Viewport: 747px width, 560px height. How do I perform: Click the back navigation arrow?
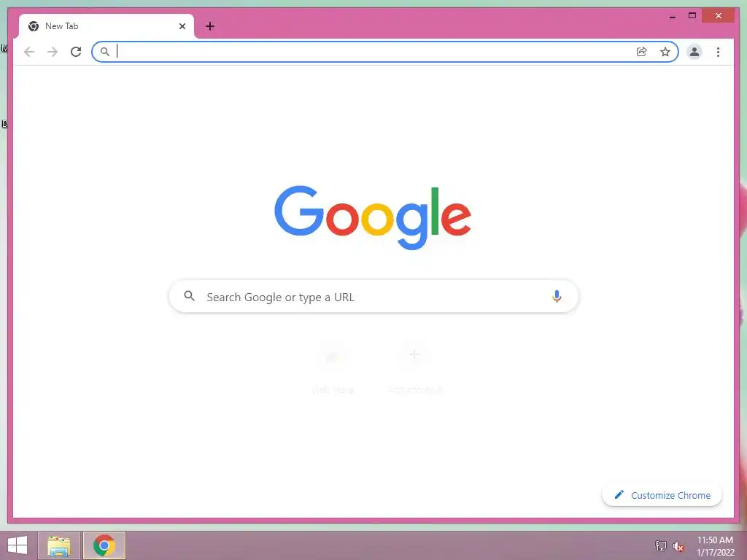click(x=29, y=52)
